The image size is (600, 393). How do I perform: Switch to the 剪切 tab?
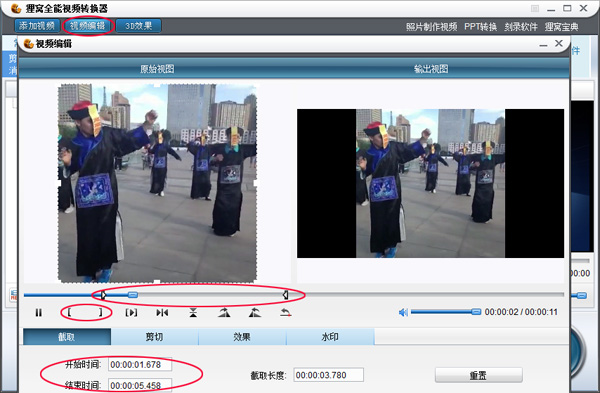(155, 337)
